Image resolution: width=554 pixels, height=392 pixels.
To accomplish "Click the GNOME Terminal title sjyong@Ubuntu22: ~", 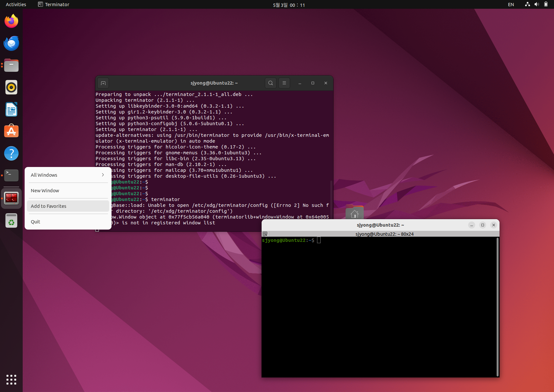I will (214, 83).
